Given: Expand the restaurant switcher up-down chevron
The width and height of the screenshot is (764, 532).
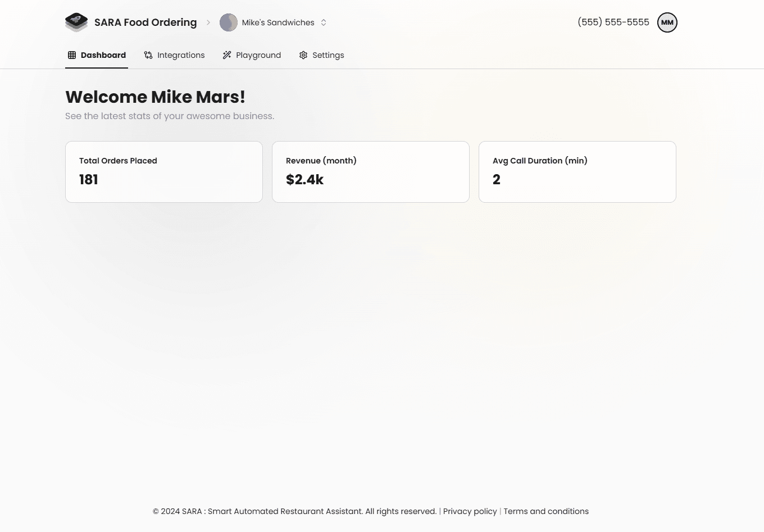Looking at the screenshot, I should 324,22.
